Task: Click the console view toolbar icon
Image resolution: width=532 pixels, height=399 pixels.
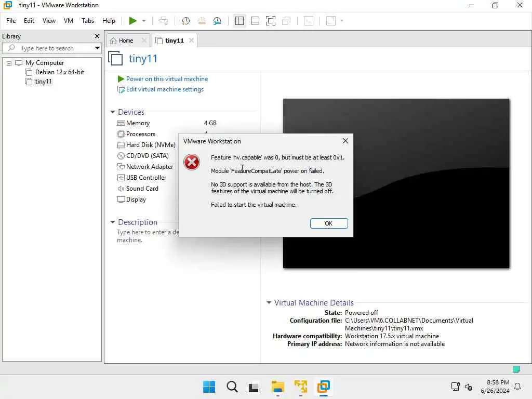Action: pos(309,21)
